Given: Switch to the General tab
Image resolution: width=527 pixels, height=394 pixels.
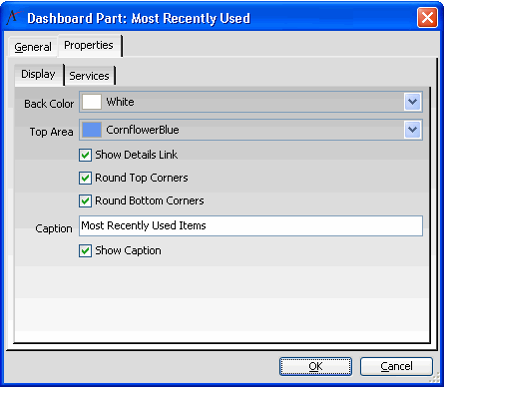Looking at the screenshot, I should point(33,47).
